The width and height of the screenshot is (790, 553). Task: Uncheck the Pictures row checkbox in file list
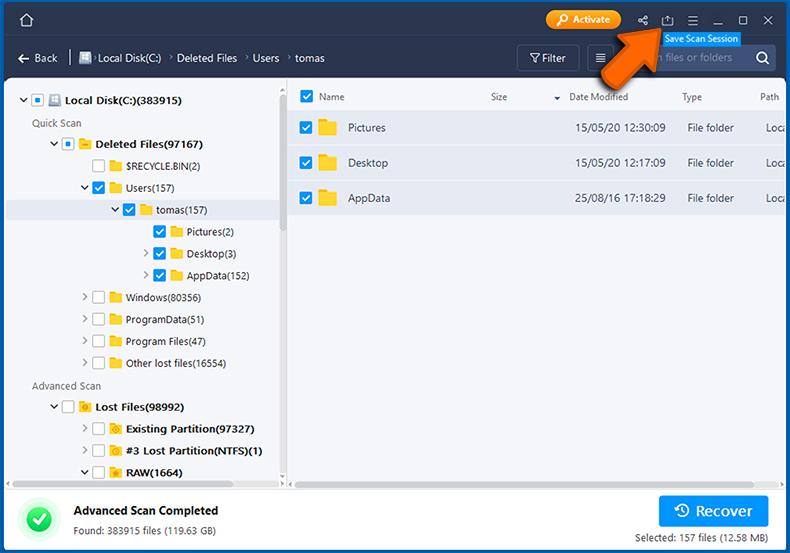click(x=306, y=127)
